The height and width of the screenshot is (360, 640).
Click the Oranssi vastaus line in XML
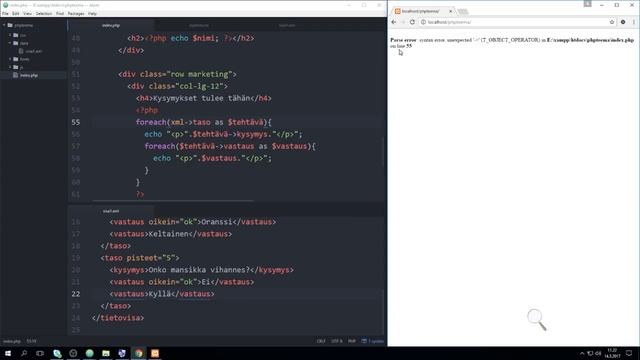[193, 222]
